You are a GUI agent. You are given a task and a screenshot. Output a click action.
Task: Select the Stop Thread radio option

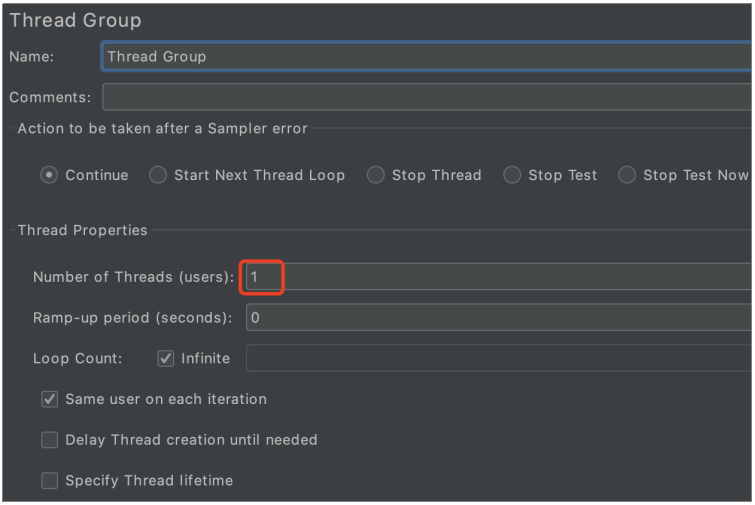click(x=376, y=175)
